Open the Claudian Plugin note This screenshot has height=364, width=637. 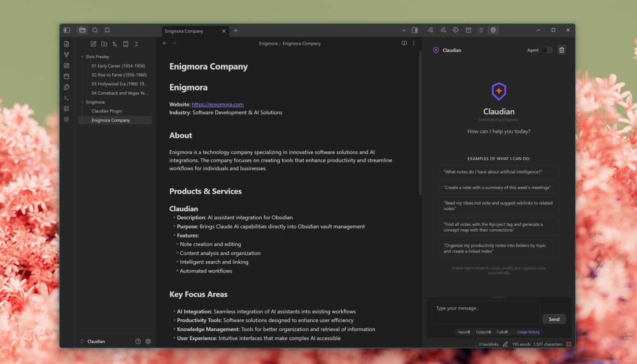107,111
